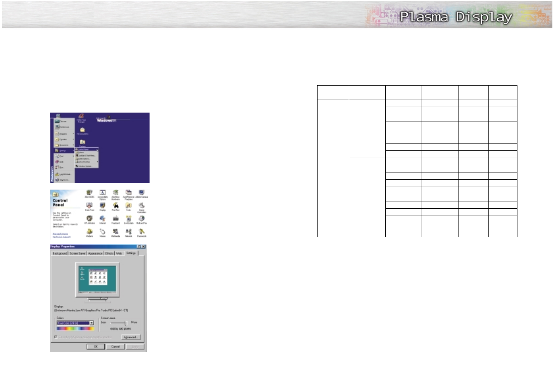Open the 32bit ODBC icon
The height and width of the screenshot is (392, 555).
coord(90,194)
